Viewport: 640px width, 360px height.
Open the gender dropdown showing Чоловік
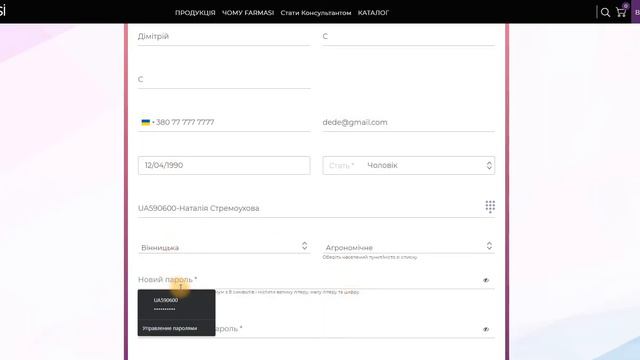(409, 165)
